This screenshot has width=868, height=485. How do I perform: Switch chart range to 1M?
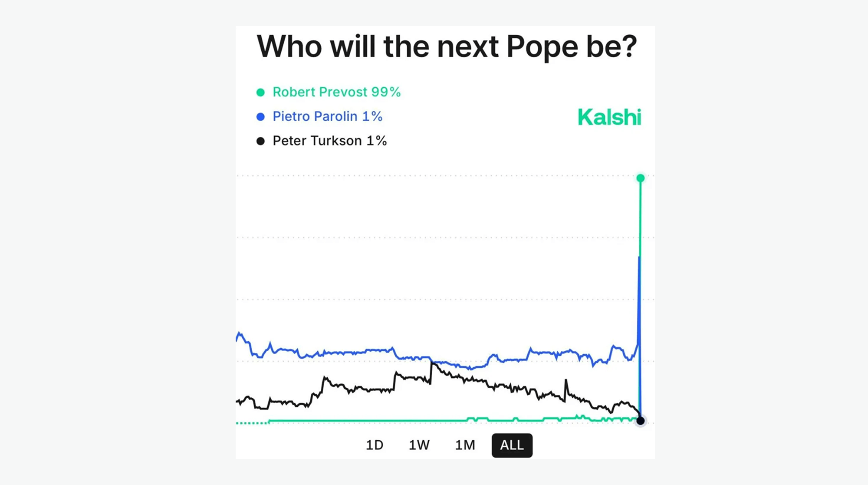[465, 445]
